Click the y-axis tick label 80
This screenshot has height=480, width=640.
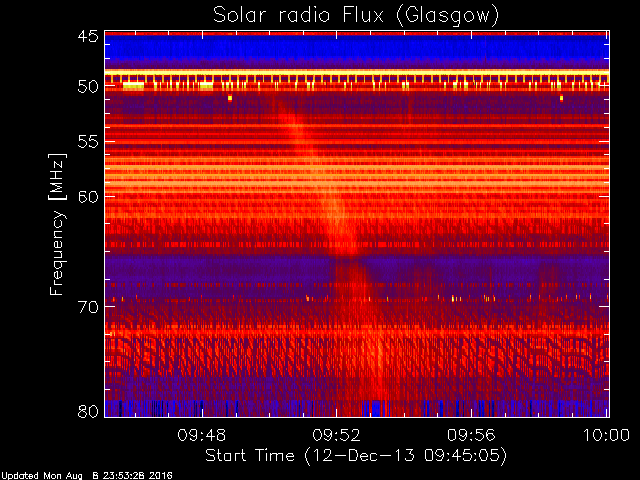[x=88, y=411]
